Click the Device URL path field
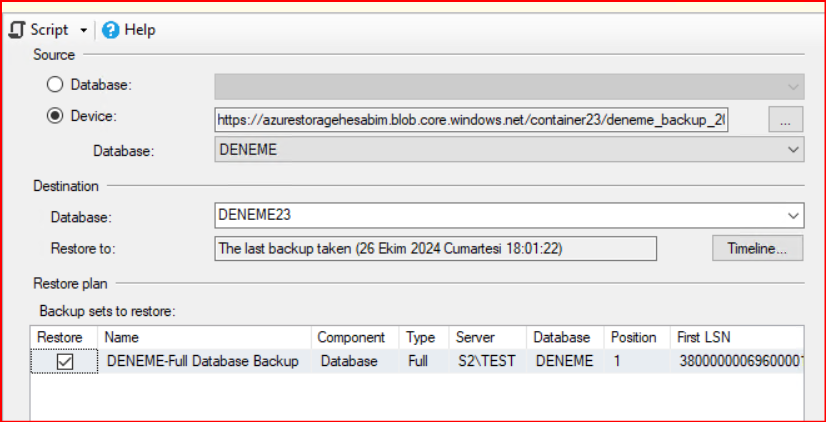This screenshot has height=422, width=826. pos(470,119)
